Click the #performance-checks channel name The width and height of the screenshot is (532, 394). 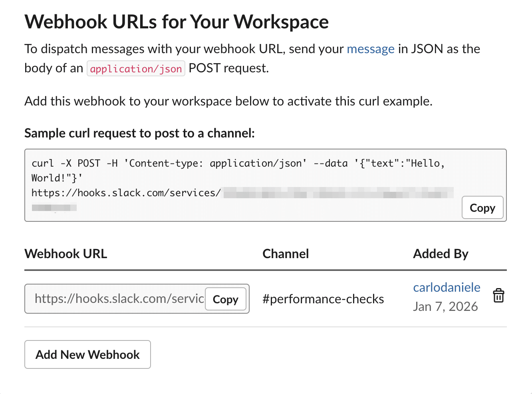[x=323, y=299]
